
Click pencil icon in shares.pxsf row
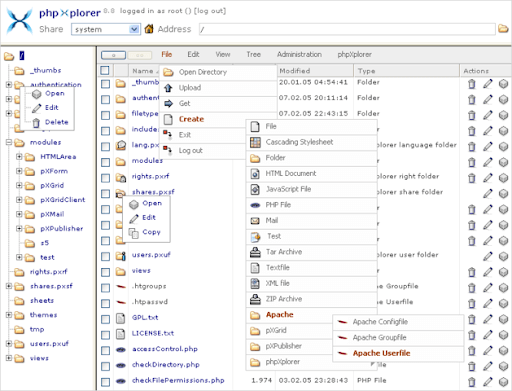[488, 193]
